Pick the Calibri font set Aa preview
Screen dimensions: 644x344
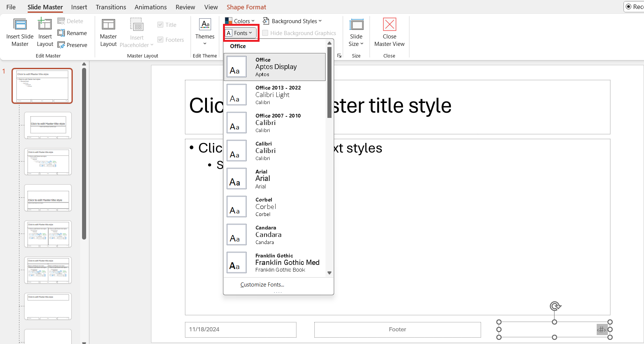(x=237, y=151)
